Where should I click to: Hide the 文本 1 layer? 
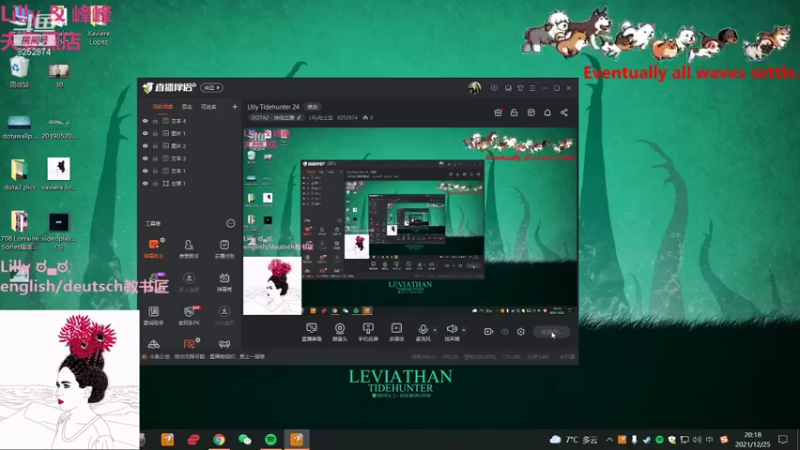point(145,171)
